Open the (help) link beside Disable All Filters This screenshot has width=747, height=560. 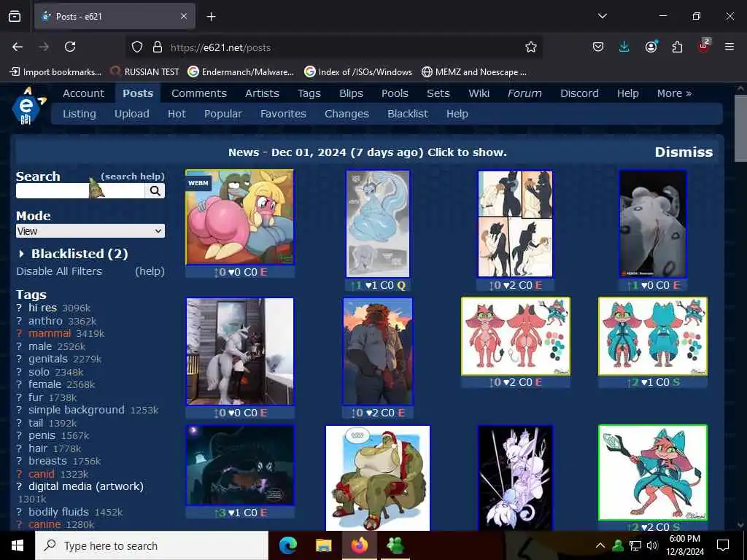click(x=150, y=271)
